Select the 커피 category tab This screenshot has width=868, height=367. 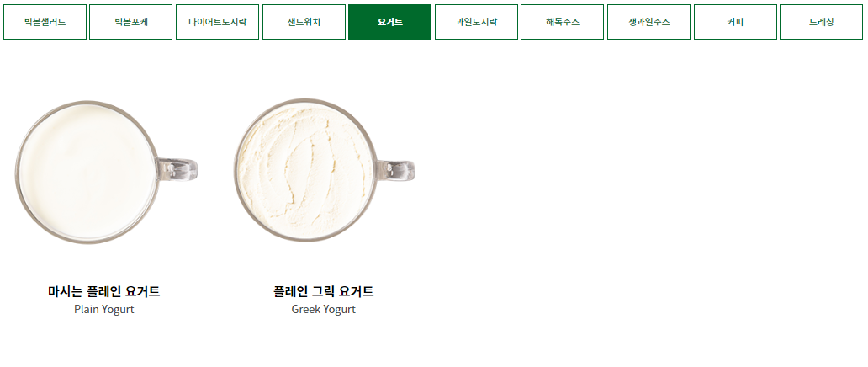pos(735,22)
